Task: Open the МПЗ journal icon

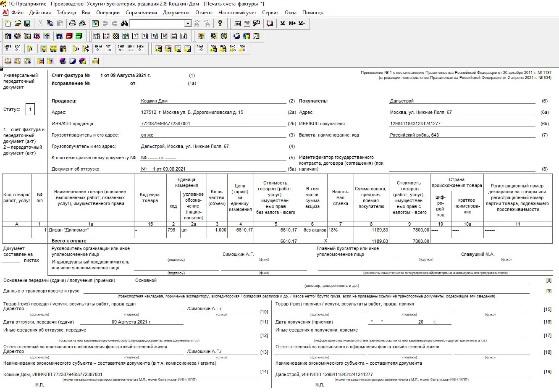Action: [x=8, y=49]
